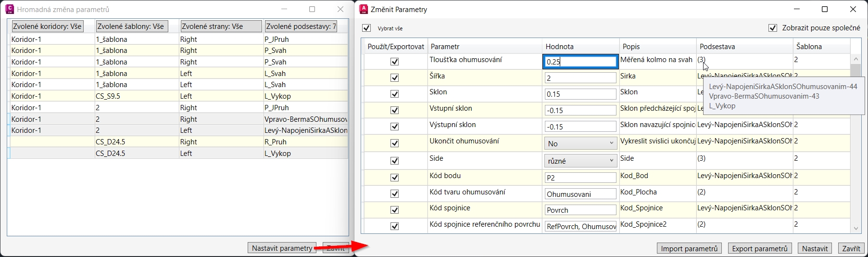Uncheck the Kód bodu row checkbox
The height and width of the screenshot is (257, 868).
[x=395, y=178]
